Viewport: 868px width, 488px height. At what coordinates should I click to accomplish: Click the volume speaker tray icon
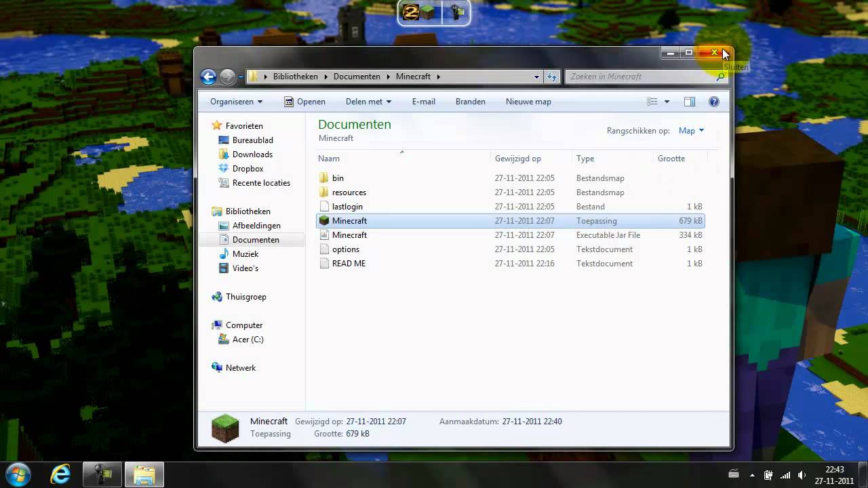802,475
